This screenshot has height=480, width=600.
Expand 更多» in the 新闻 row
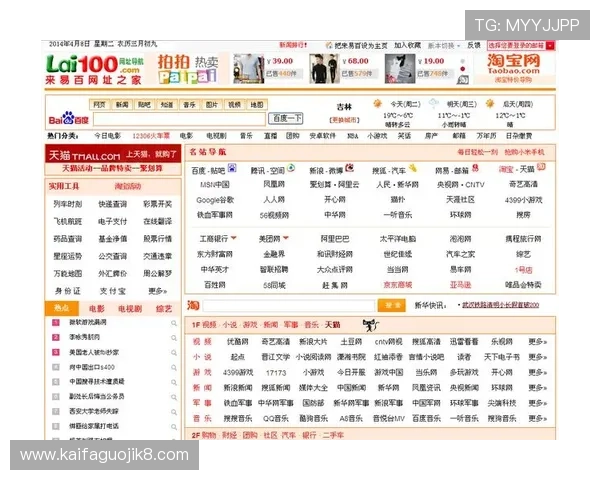coord(537,387)
